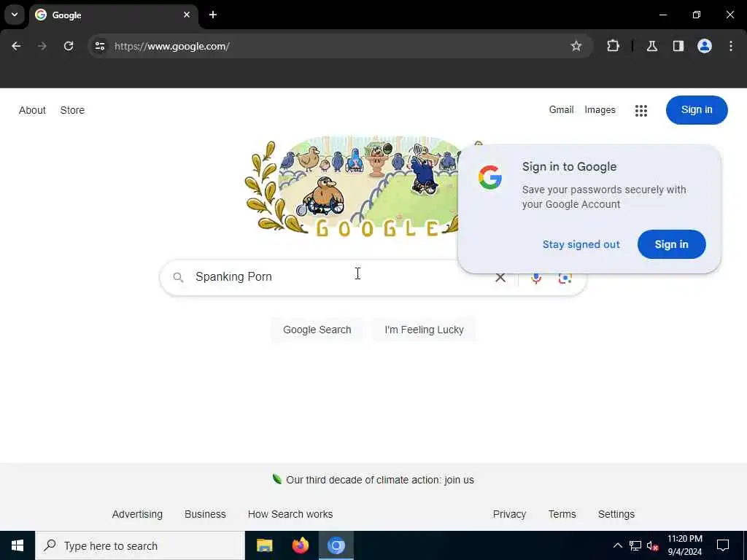Open Chrome Labs flask icon

coord(652,46)
